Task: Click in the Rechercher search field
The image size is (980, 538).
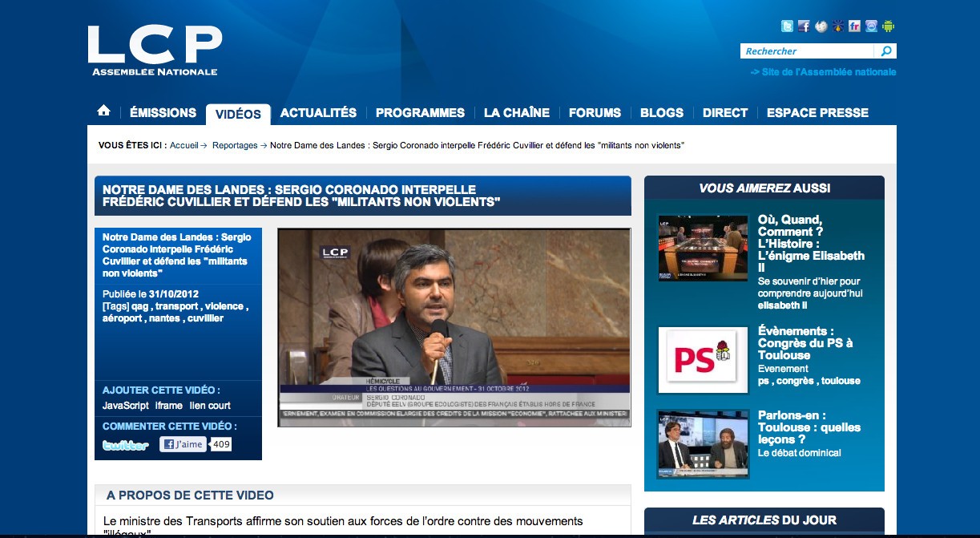Action: pos(805,51)
